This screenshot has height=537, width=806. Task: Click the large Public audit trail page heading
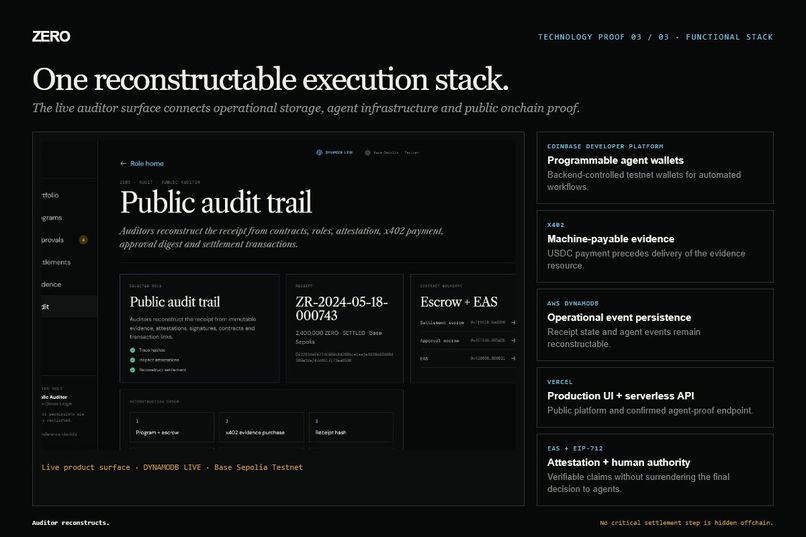pos(216,202)
